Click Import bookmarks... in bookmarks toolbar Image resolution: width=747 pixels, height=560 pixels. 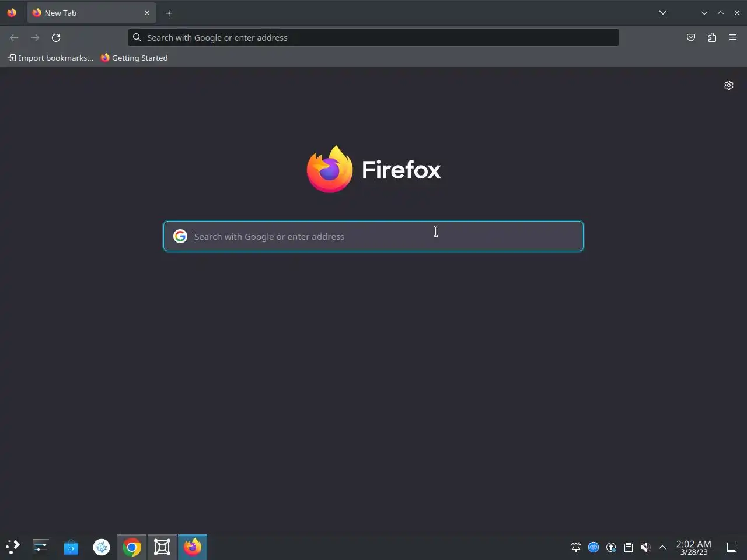click(50, 58)
